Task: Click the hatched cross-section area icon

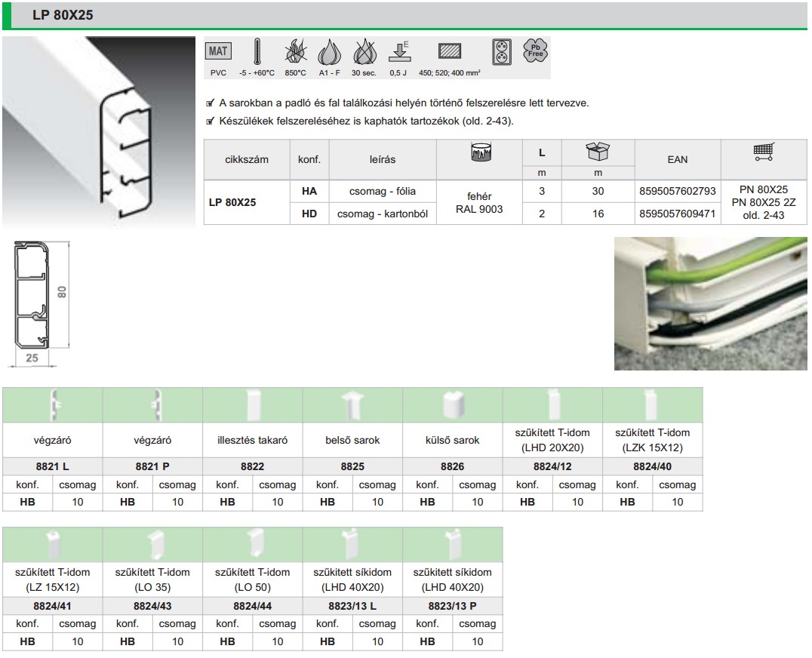Action: [450, 51]
